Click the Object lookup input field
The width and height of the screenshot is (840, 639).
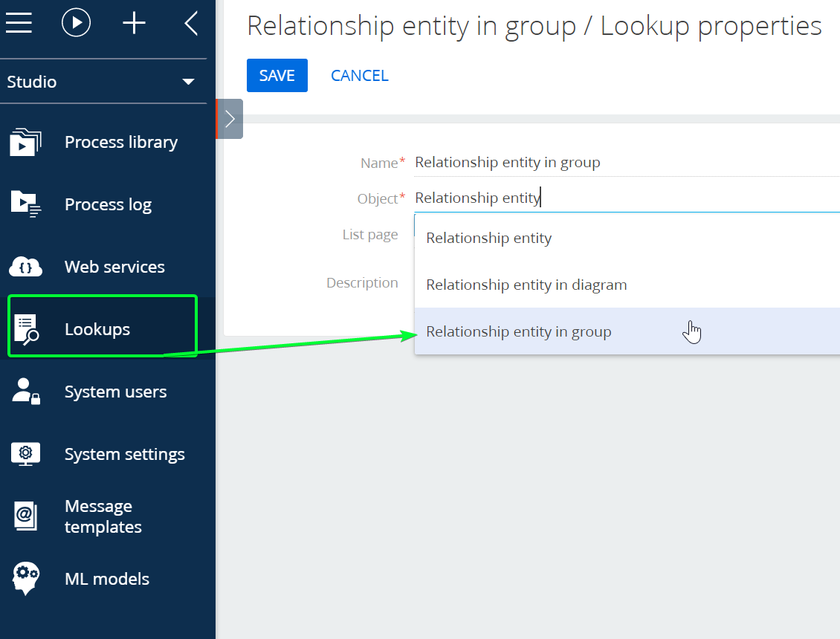(x=627, y=198)
